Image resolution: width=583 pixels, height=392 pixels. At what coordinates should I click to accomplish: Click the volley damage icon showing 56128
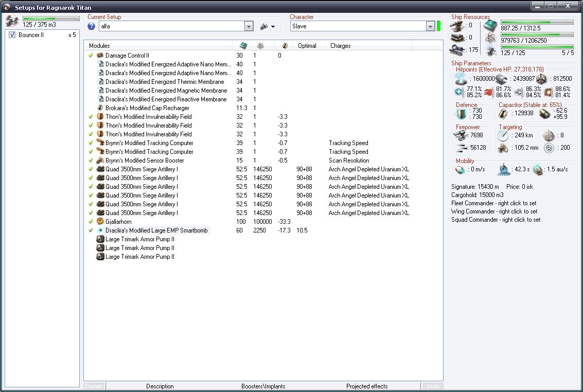(461, 148)
